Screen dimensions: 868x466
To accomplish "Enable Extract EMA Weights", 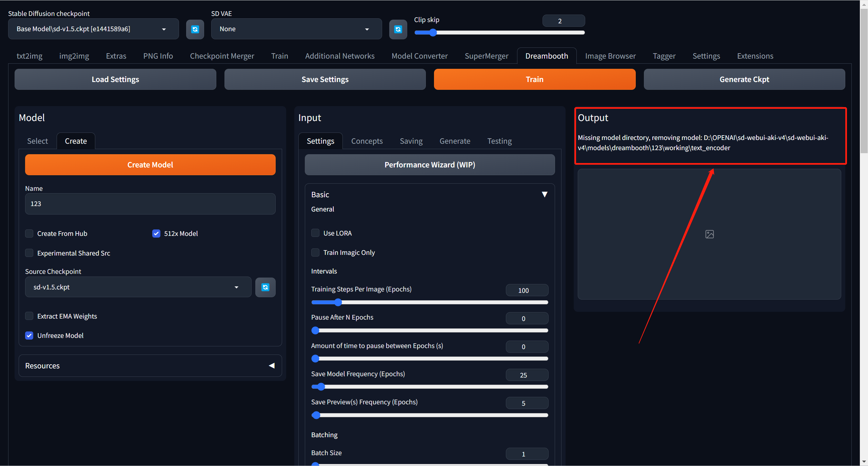I will (29, 316).
